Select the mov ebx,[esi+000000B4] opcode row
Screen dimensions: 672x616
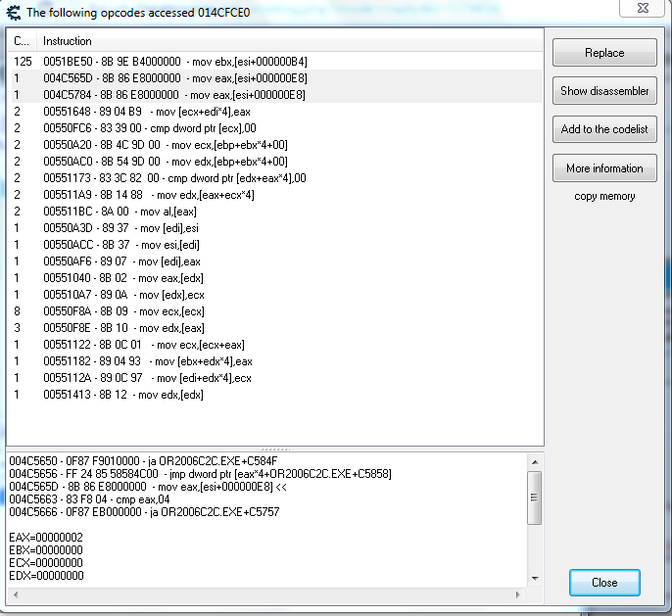176,61
